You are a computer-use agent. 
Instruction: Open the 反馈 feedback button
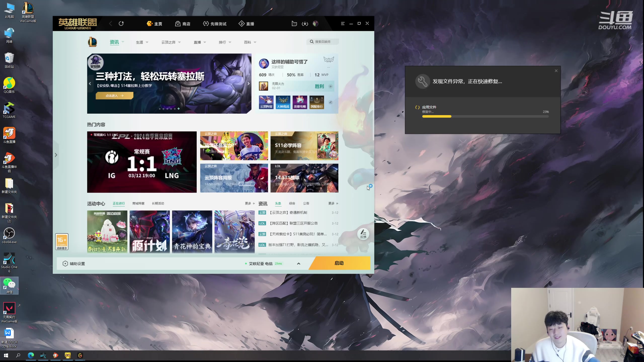pos(363,234)
